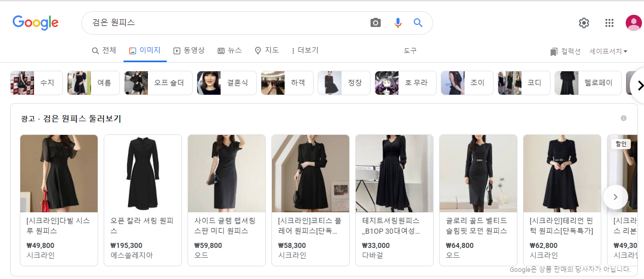
Task: Switch to the 전체 tab
Action: coord(104,50)
